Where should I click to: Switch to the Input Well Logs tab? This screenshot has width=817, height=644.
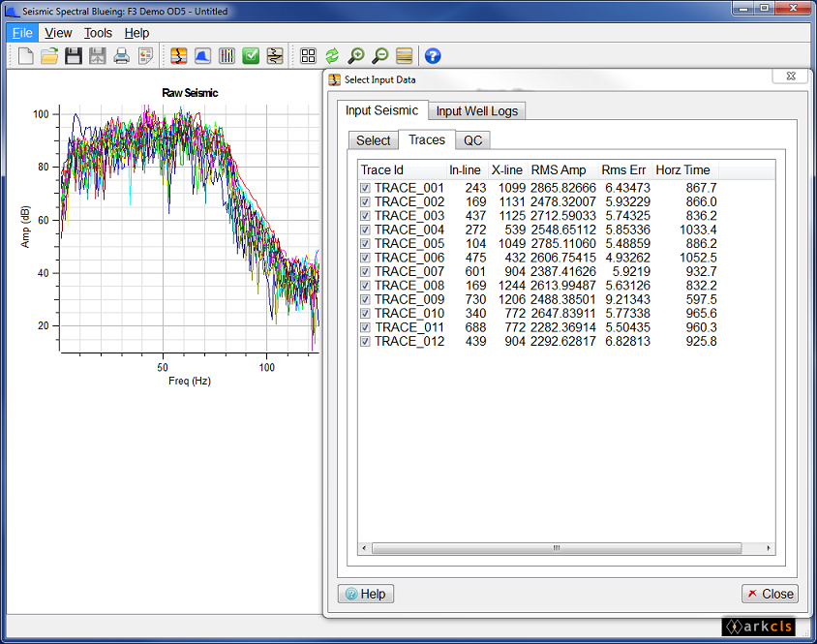pyautogui.click(x=477, y=111)
